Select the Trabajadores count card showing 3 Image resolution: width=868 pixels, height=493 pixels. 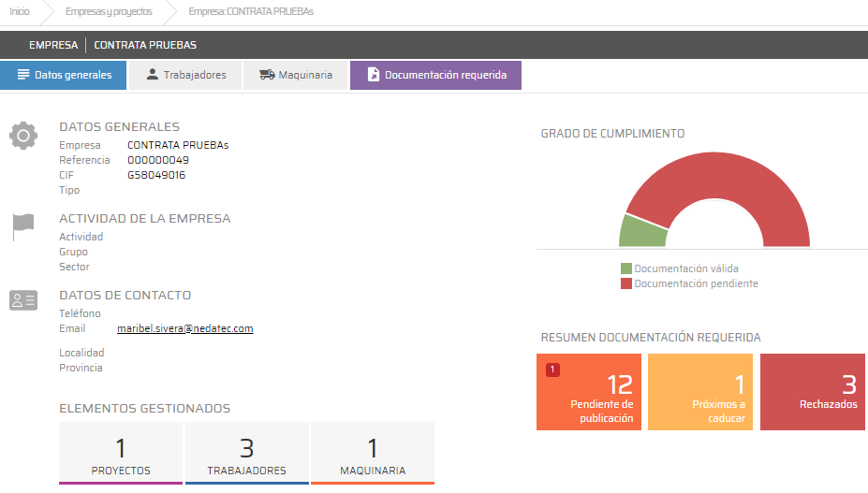(247, 453)
